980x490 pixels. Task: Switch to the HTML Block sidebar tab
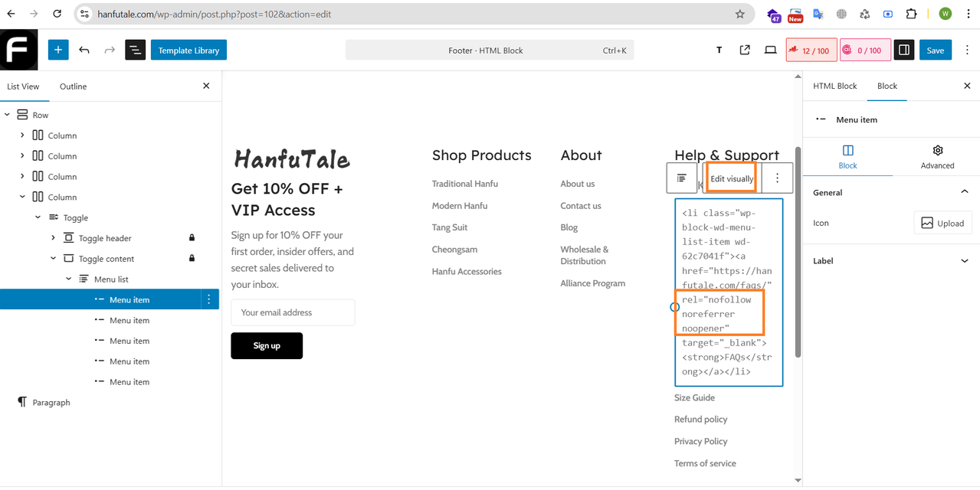(835, 86)
